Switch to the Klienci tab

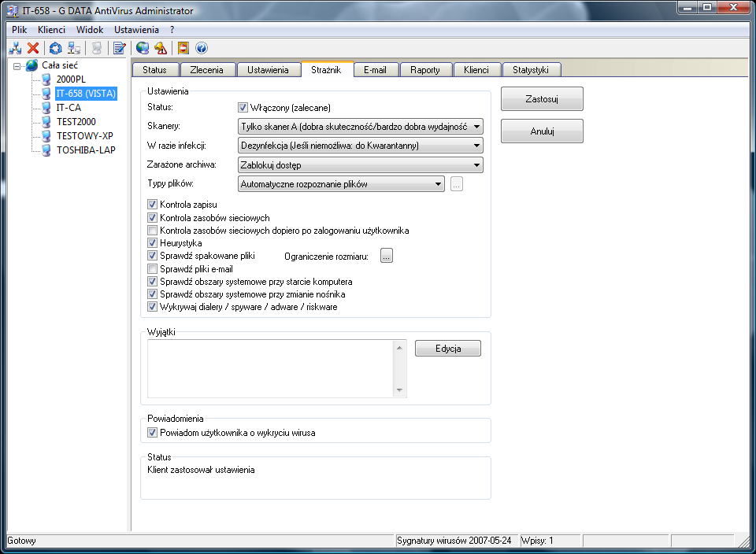click(x=476, y=70)
